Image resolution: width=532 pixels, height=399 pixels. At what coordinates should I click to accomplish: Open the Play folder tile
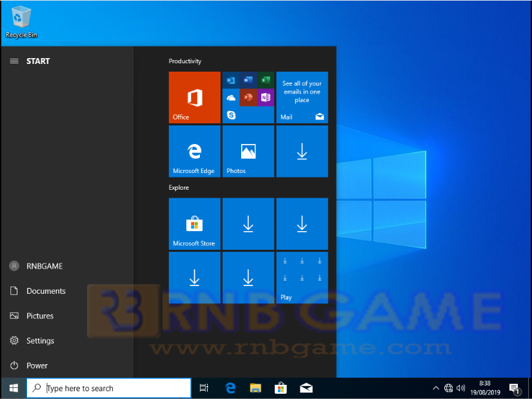(x=302, y=278)
